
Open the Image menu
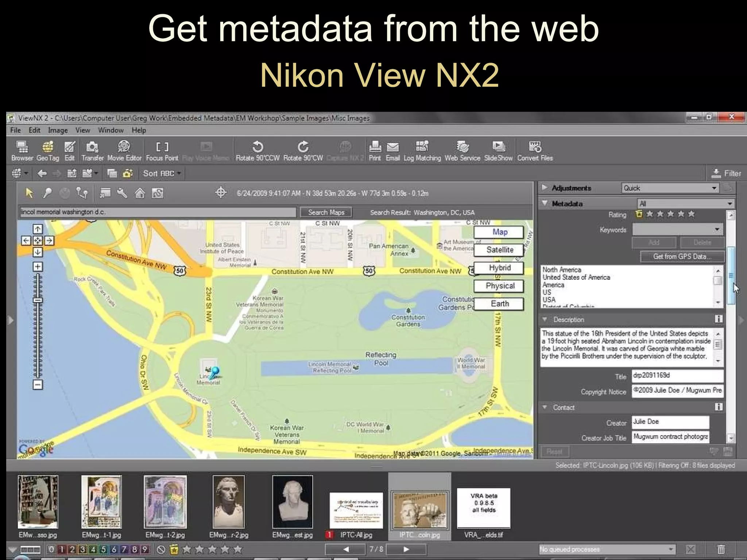coord(58,130)
